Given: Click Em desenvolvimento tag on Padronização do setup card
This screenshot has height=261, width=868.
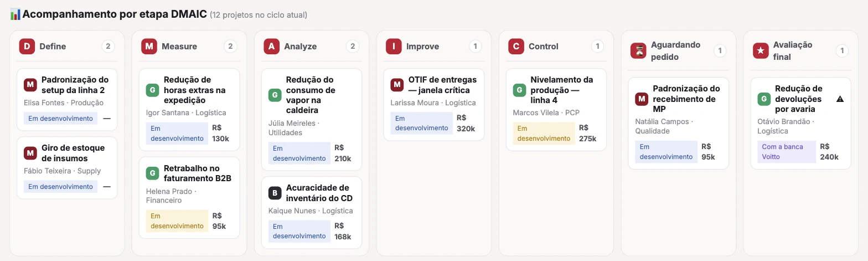Looking at the screenshot, I should [60, 119].
